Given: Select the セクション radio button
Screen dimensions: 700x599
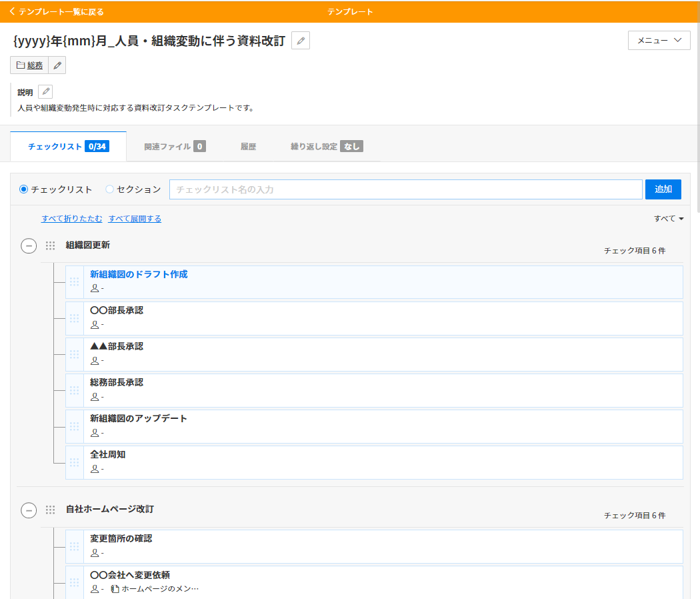Looking at the screenshot, I should point(109,189).
